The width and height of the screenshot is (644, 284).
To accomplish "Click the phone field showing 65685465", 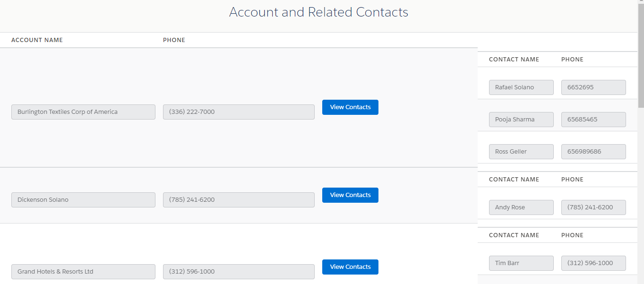I will [593, 120].
